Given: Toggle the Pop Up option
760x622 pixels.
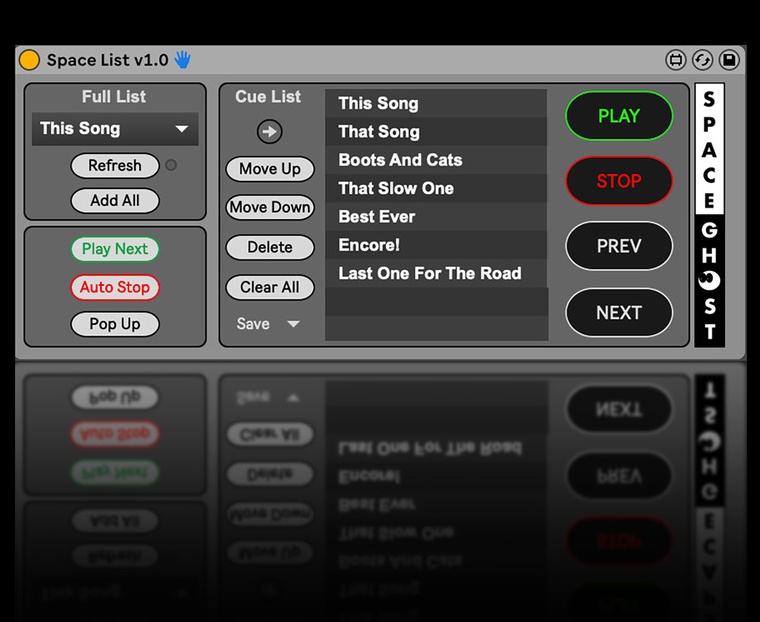Looking at the screenshot, I should click(115, 324).
